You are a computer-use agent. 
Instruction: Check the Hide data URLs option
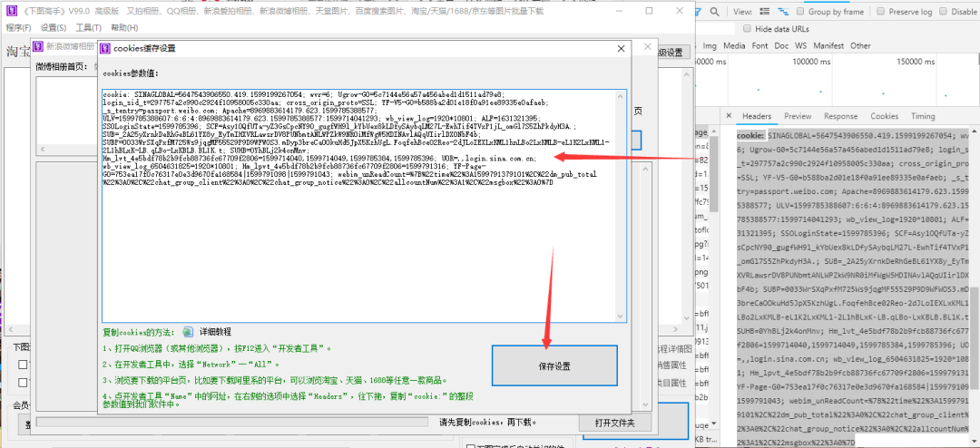coord(747,29)
